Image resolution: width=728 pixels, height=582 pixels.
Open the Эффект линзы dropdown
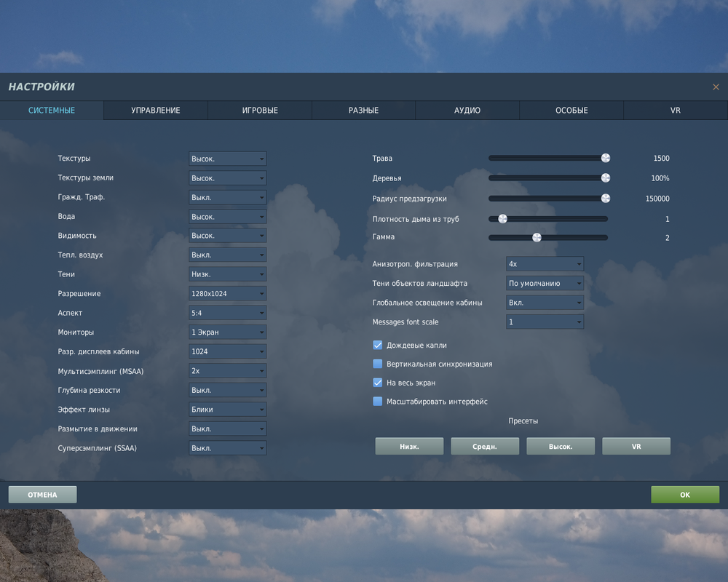tap(227, 410)
